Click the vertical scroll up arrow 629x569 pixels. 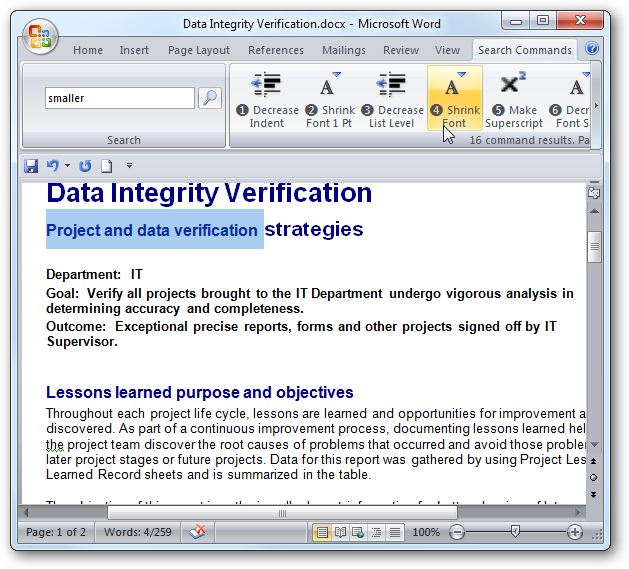click(595, 211)
